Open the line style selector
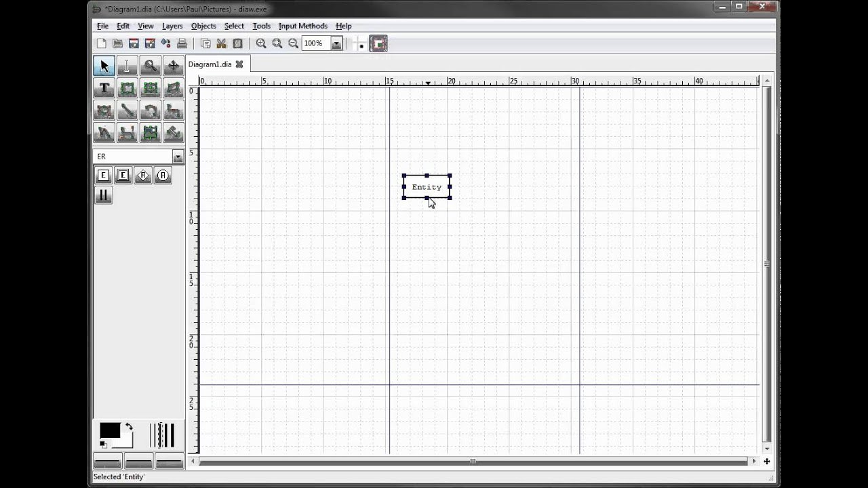 click(x=139, y=462)
